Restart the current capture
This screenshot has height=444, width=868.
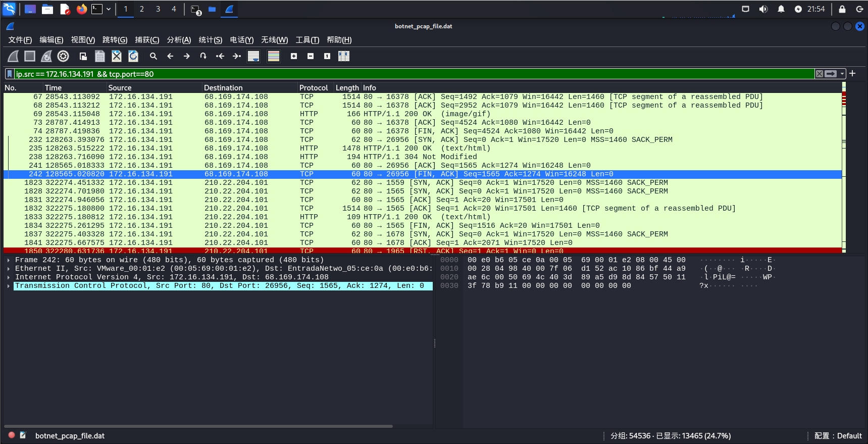pyautogui.click(x=46, y=56)
